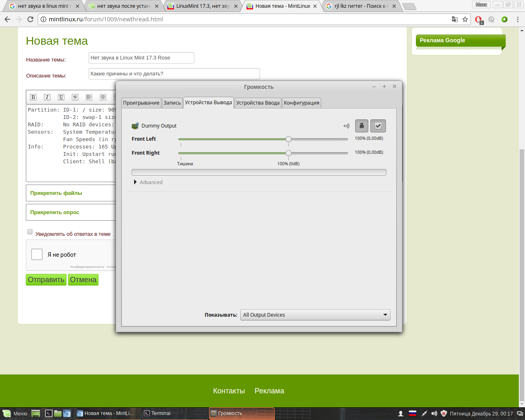Viewport: 525px width, 420px height.
Task: Open the Проигрывание tab
Action: point(141,103)
